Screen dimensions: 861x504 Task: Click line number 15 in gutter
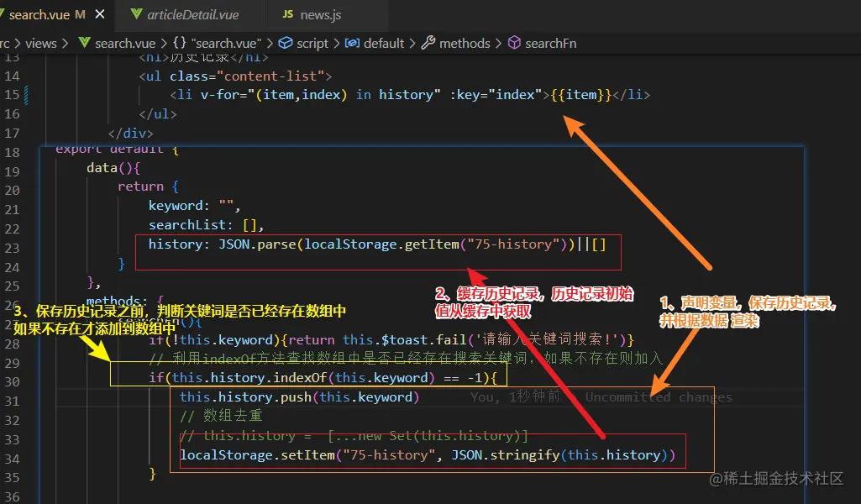(12, 95)
